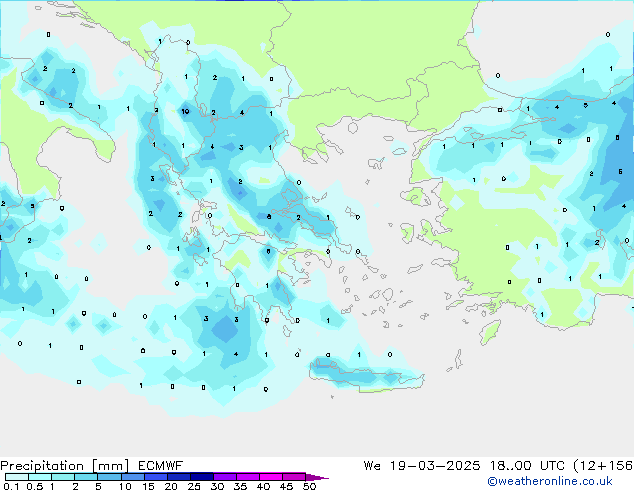The image size is (634, 490).
Task: Select the 2–5 mm legend color swatch
Action: click(86, 477)
